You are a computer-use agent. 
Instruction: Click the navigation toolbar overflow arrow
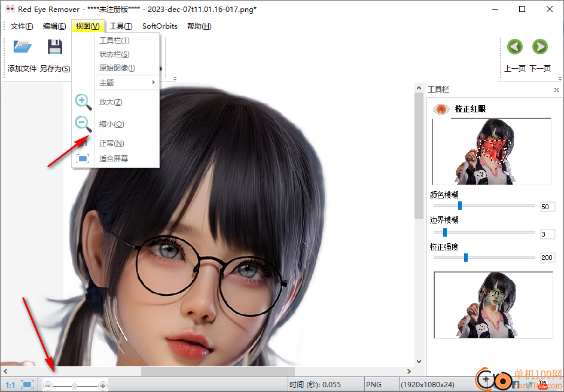tap(560, 79)
